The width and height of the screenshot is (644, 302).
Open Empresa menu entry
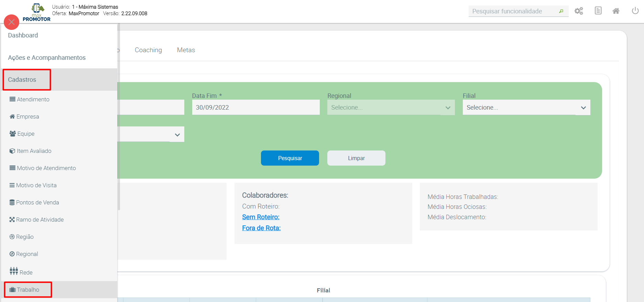pyautogui.click(x=59, y=116)
